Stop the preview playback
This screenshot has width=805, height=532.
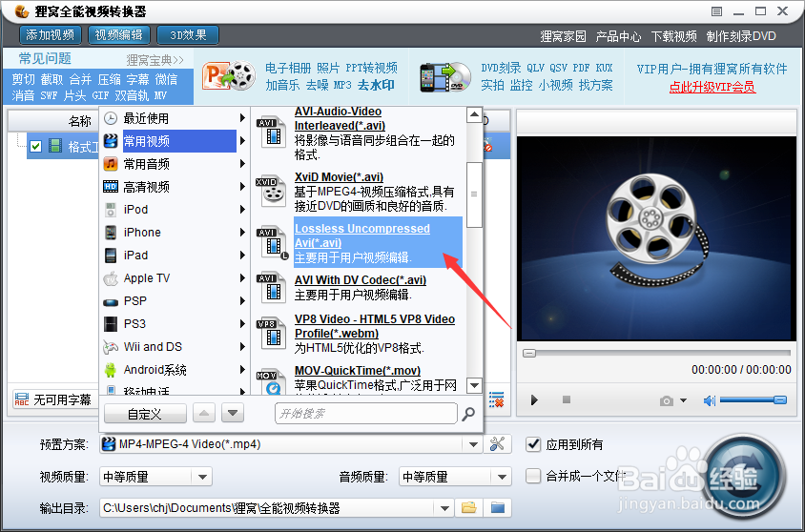click(567, 399)
